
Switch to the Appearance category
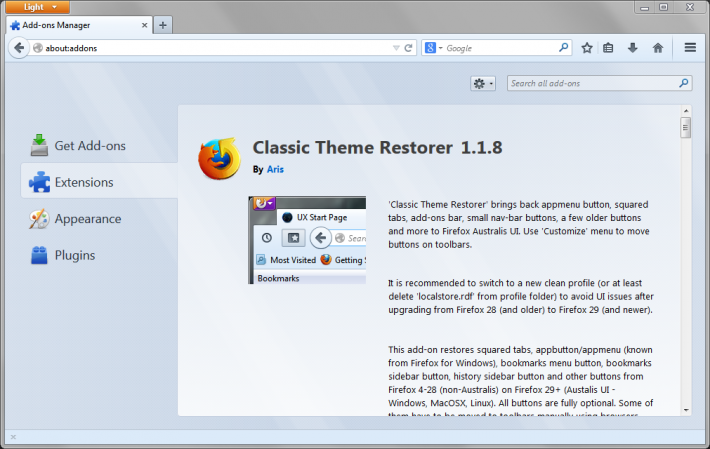point(99,219)
